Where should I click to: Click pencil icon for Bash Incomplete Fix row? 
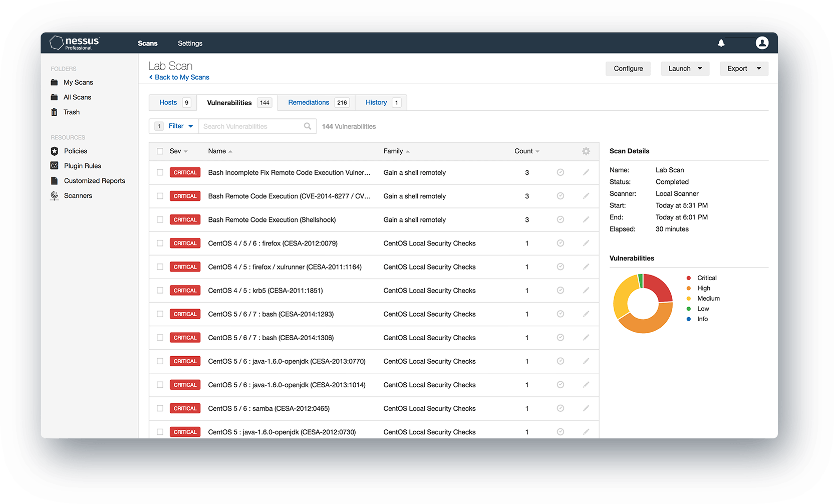pos(586,172)
